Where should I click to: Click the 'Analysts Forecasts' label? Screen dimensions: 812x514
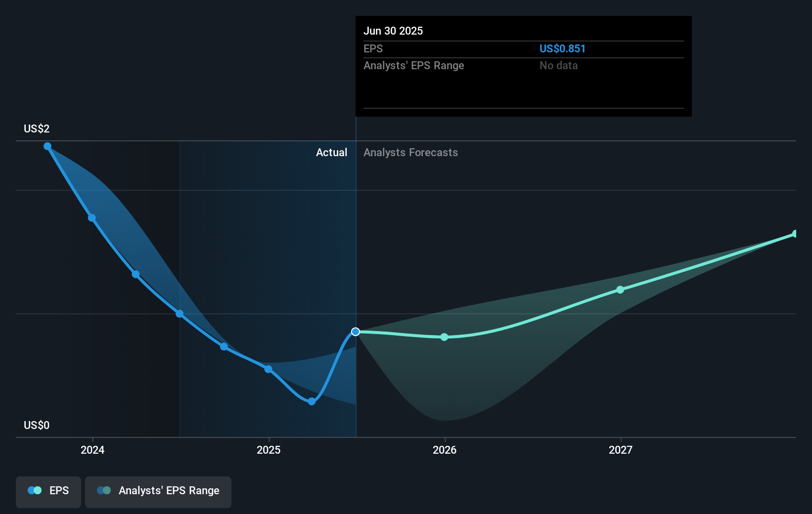(x=410, y=152)
